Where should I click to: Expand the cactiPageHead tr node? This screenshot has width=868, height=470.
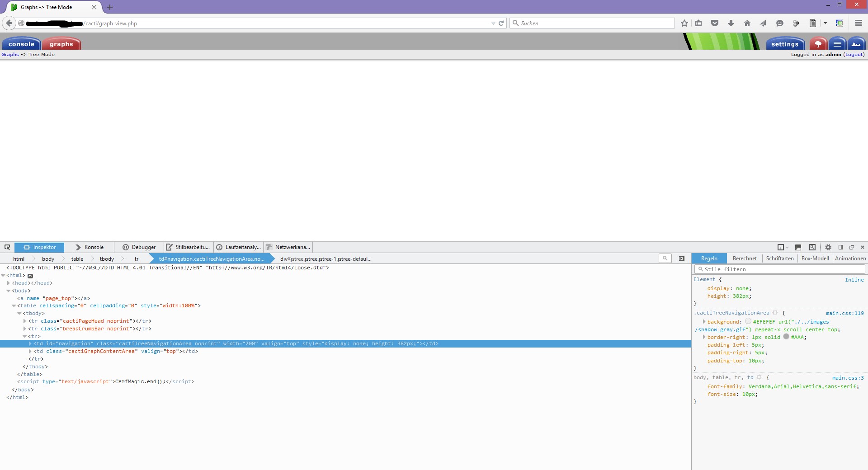pos(25,321)
